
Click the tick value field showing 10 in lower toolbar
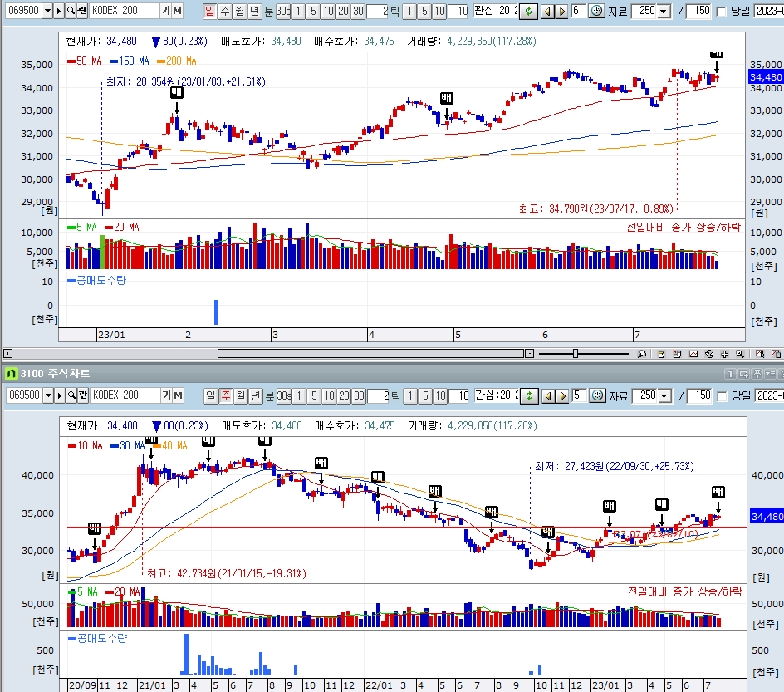[x=459, y=395]
